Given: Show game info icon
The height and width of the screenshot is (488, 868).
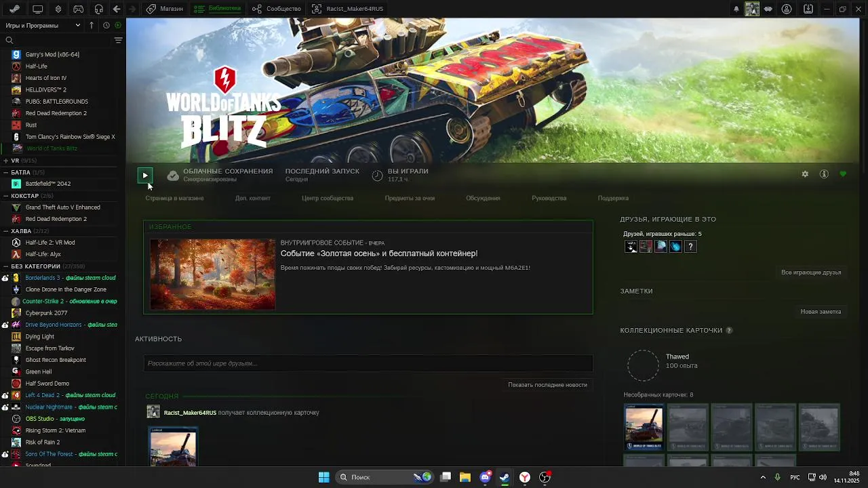Looking at the screenshot, I should tap(824, 174).
